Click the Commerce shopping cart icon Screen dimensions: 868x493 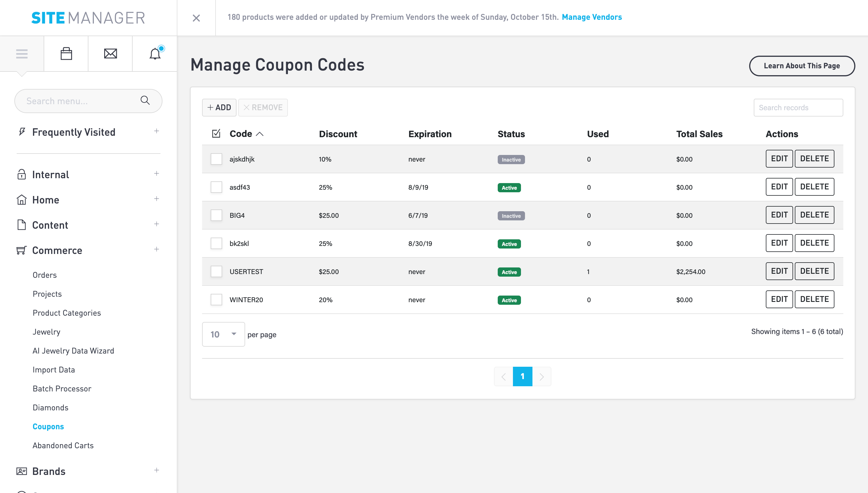21,250
